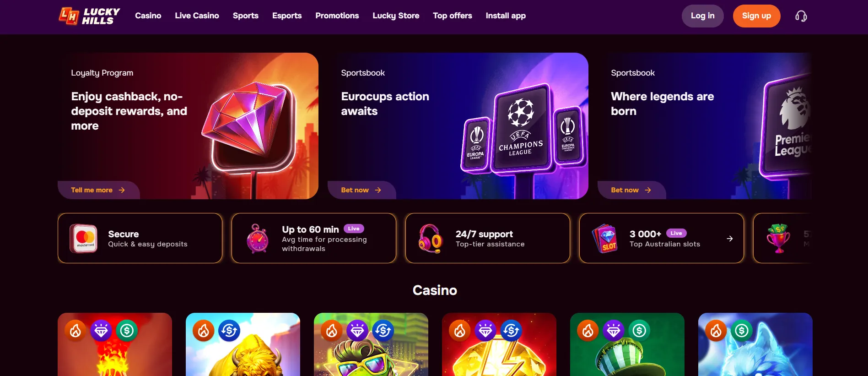
Task: Click the trophy icon in the partial card
Action: (x=778, y=238)
